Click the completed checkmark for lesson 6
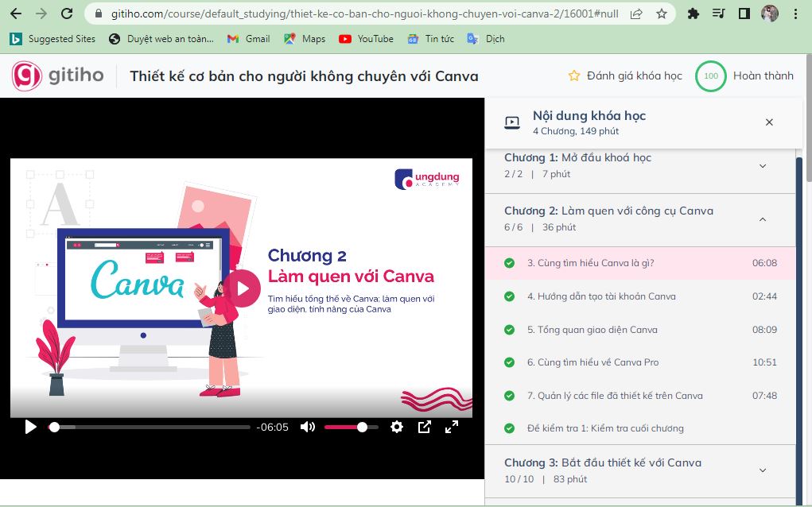812x507 pixels. coord(510,362)
